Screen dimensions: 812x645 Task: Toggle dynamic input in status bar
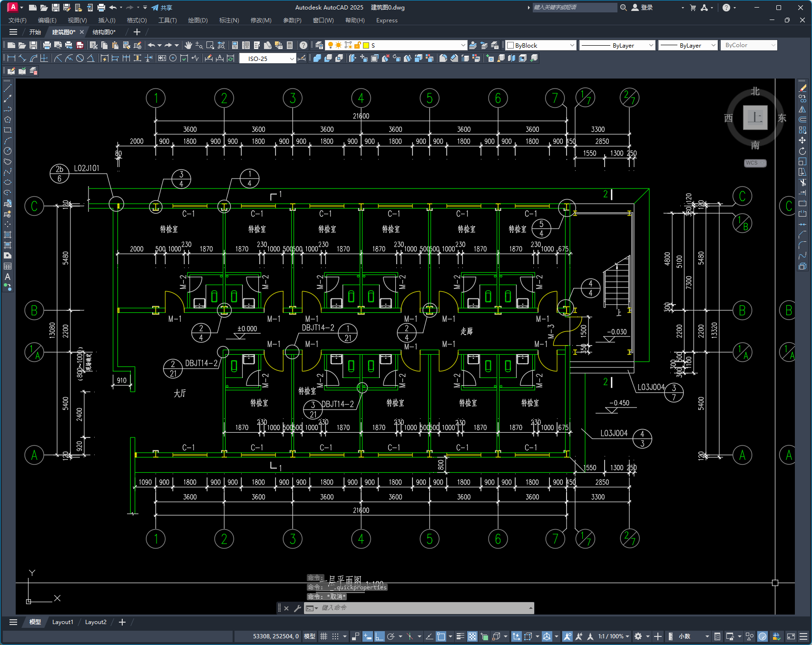coord(367,636)
